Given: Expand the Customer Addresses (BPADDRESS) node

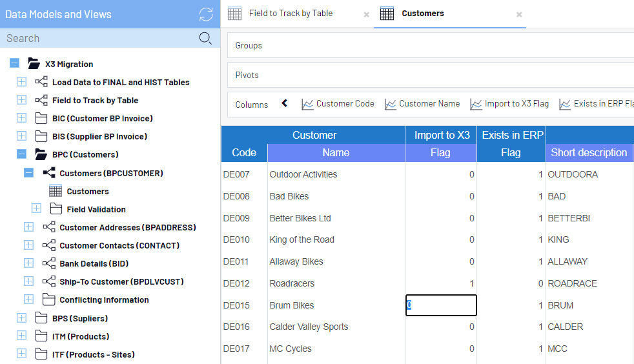Looking at the screenshot, I should [x=28, y=227].
